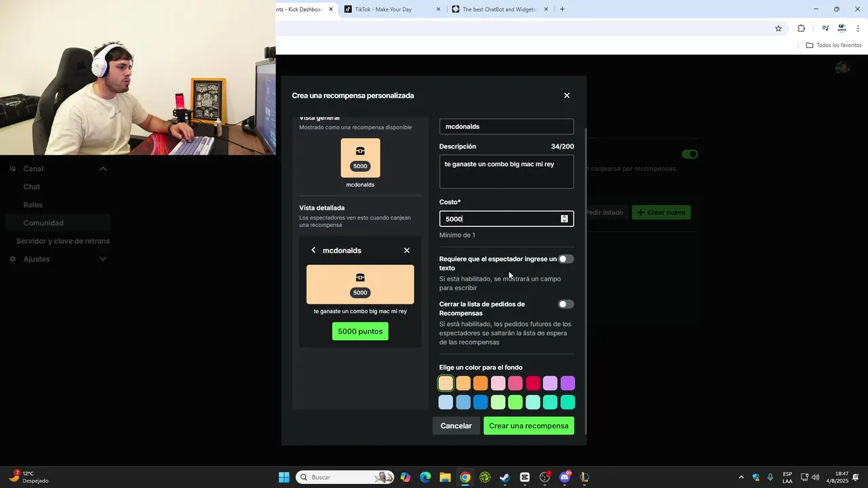This screenshot has width=868, height=488.
Task: Close the TikTok browser tab
Action: (x=438, y=9)
